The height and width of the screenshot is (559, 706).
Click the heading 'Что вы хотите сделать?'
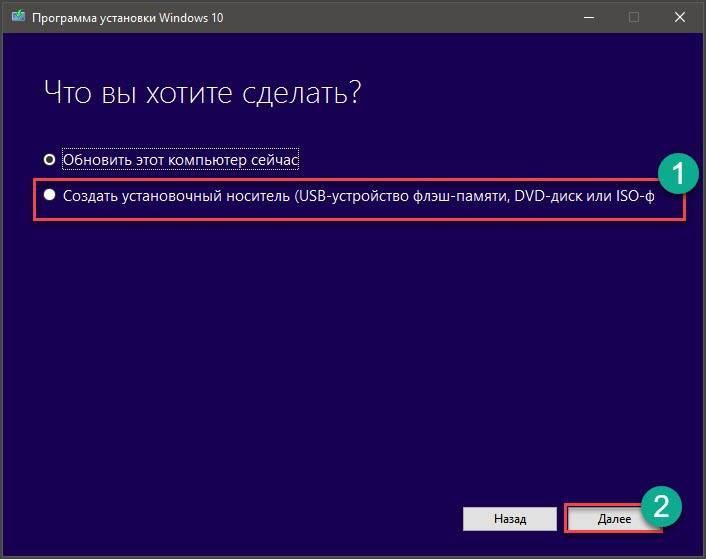click(x=202, y=93)
